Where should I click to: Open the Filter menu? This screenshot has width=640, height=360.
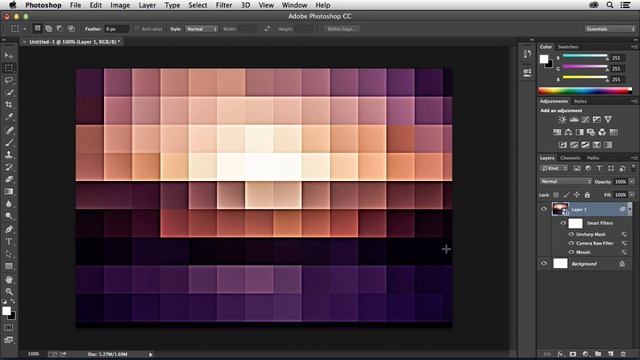(224, 5)
